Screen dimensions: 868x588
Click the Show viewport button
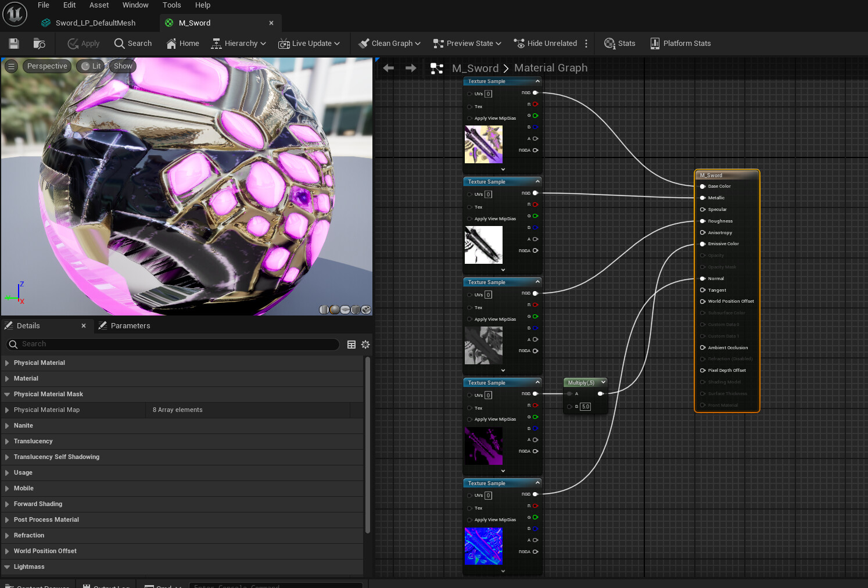tap(123, 66)
